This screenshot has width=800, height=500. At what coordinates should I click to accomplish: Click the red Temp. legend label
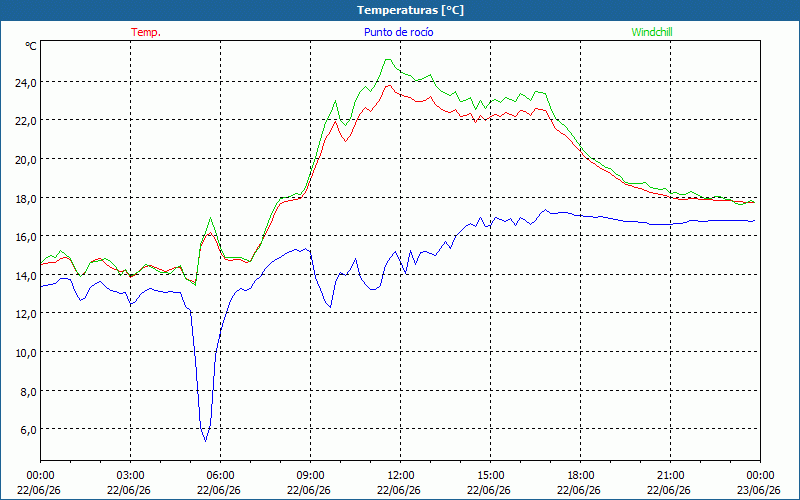(146, 32)
